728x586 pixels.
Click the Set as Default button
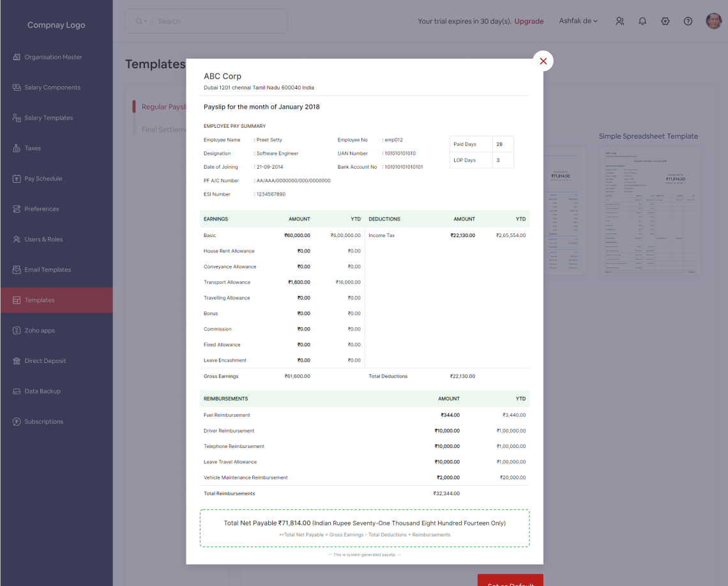510,580
